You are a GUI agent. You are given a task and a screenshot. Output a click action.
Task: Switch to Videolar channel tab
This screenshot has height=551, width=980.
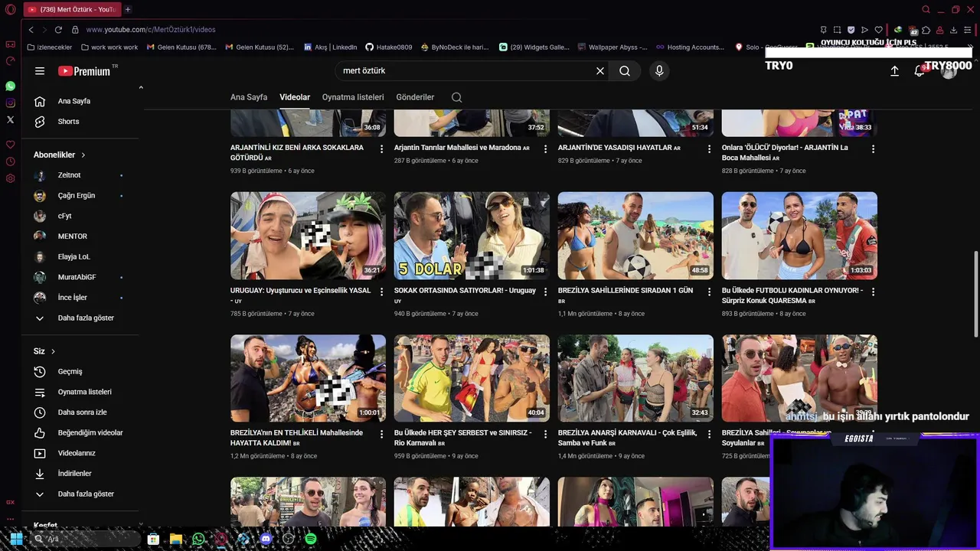[295, 97]
